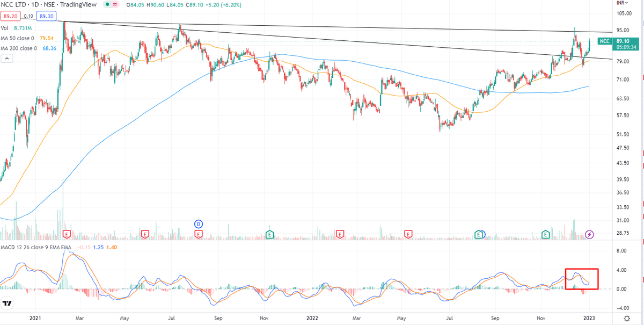Image resolution: width=644 pixels, height=325 pixels.
Task: Open the green earnings marker near August 2022
Action: coord(478,234)
